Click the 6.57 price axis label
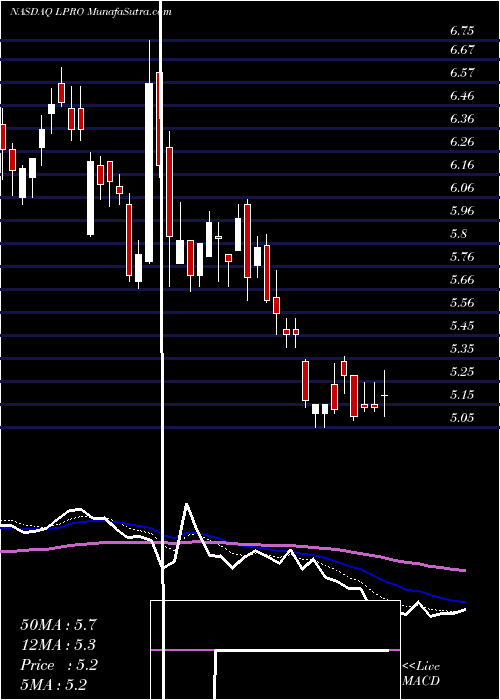Image resolution: width=500 pixels, height=700 pixels. pos(462,73)
